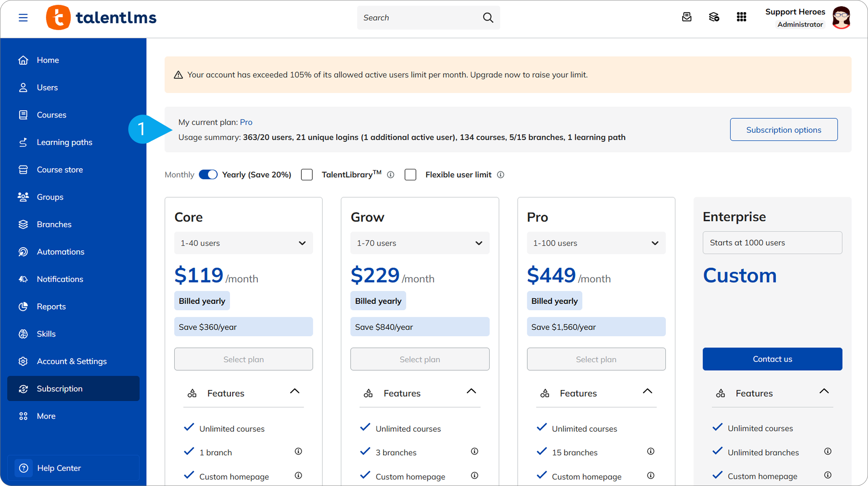Click the Groups icon in sidebar
This screenshot has height=486, width=868.
23,197
